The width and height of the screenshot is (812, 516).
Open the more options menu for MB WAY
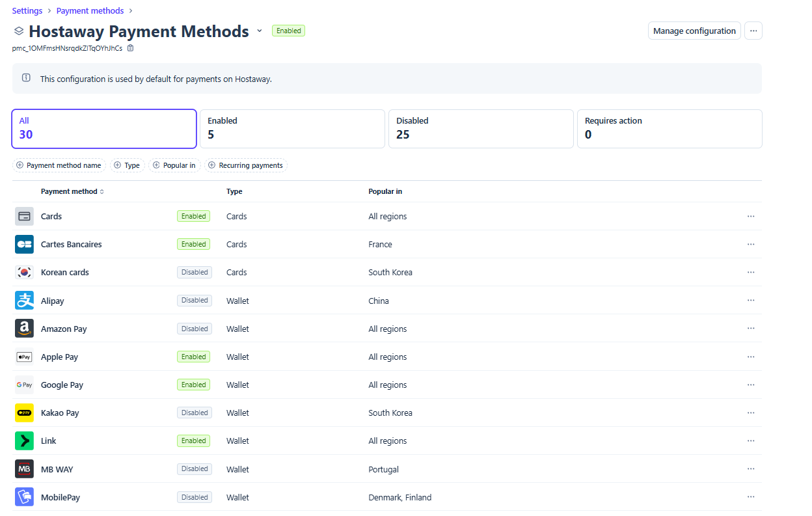[x=751, y=469]
